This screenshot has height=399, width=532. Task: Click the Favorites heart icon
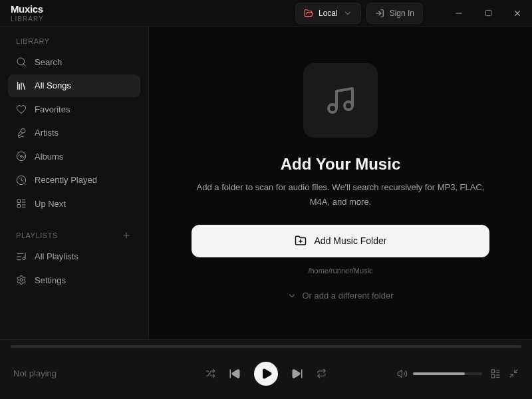21,109
